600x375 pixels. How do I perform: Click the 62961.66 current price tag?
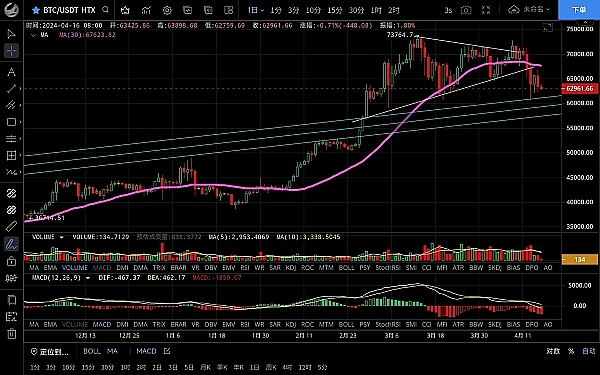tap(579, 88)
